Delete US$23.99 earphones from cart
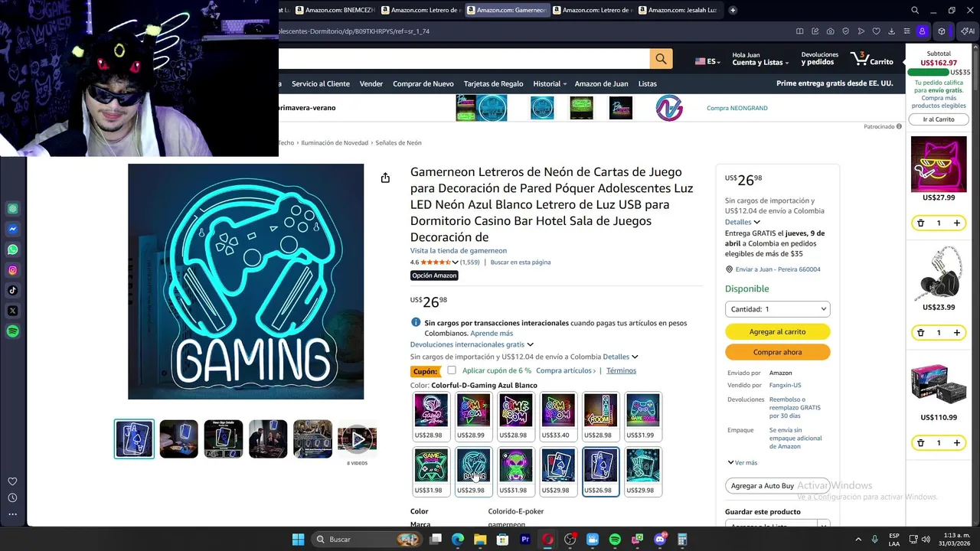Viewport: 980px width, 551px height. tap(920, 333)
